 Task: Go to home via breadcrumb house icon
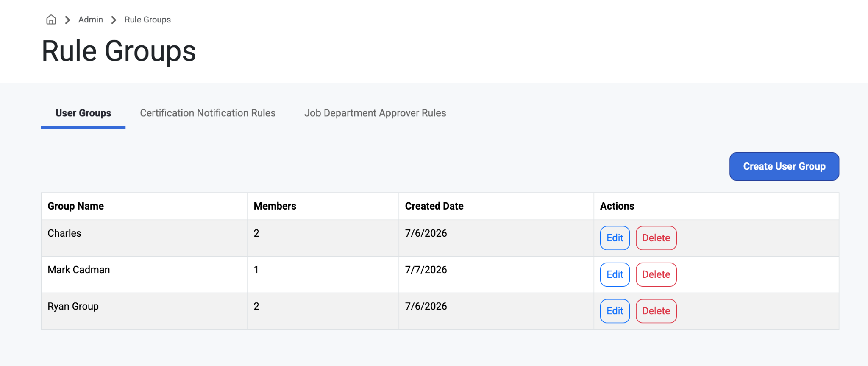[x=51, y=20]
